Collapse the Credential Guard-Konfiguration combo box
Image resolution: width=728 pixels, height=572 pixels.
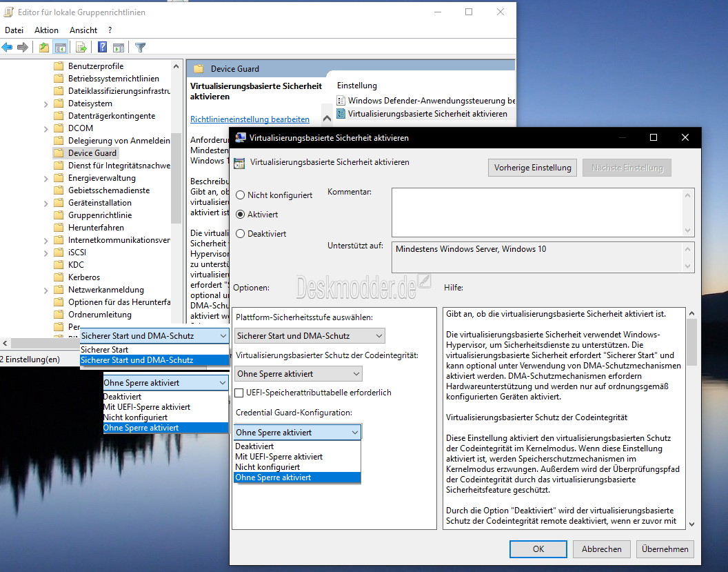298,432
